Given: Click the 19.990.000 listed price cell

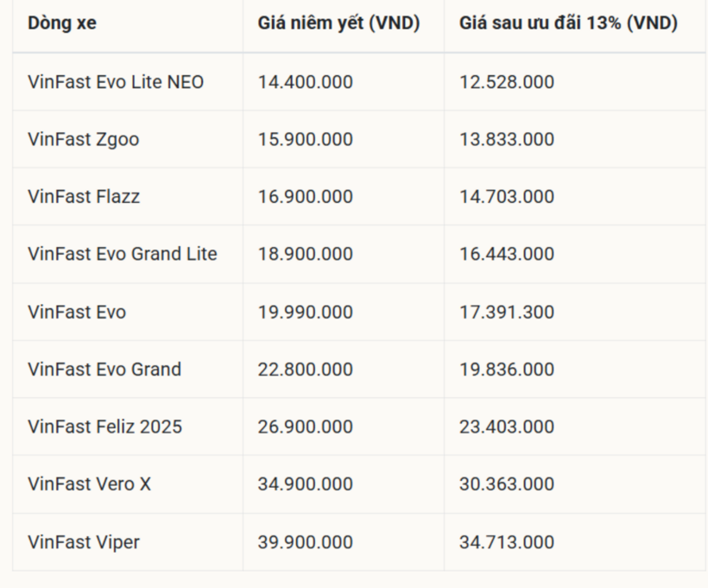Looking at the screenshot, I should coord(305,312).
